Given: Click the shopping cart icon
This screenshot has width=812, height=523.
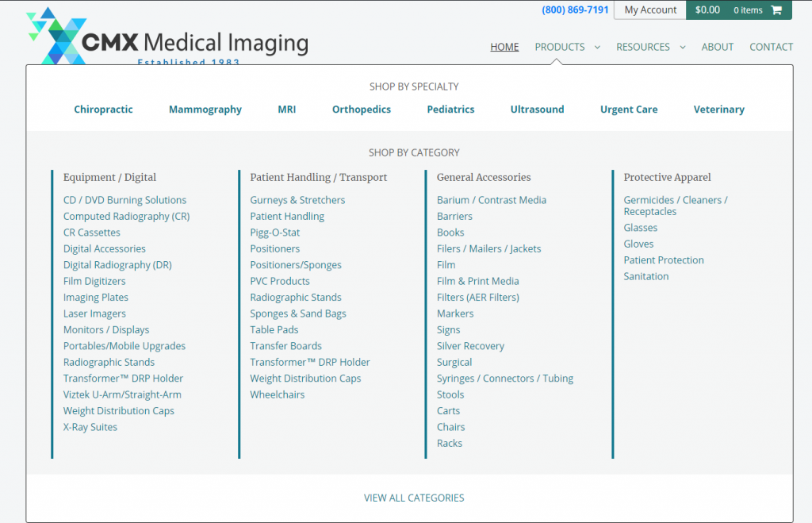Looking at the screenshot, I should point(776,10).
